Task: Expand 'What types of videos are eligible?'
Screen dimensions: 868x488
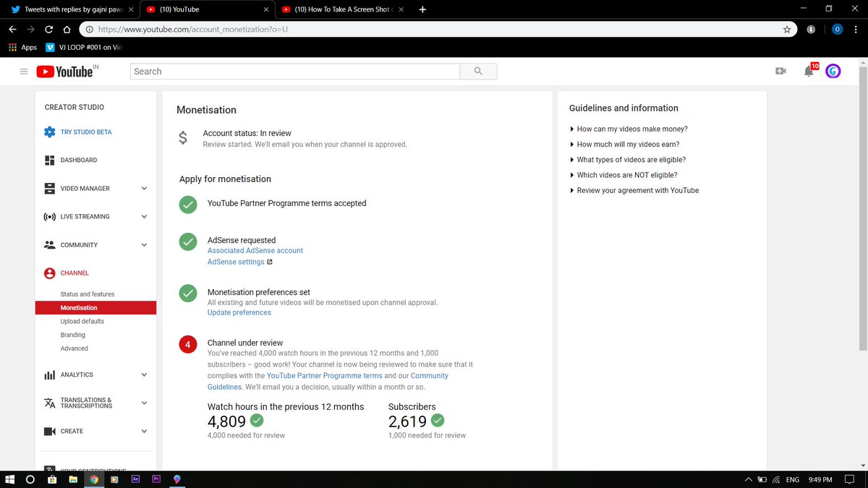Action: [628, 160]
